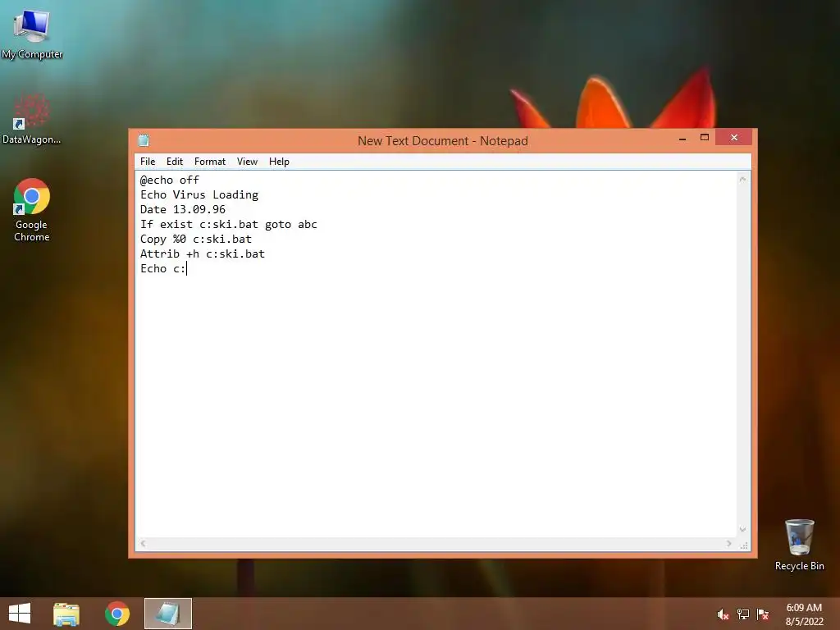Click the vertical scrollbar down arrow
This screenshot has width=840, height=630.
point(742,529)
